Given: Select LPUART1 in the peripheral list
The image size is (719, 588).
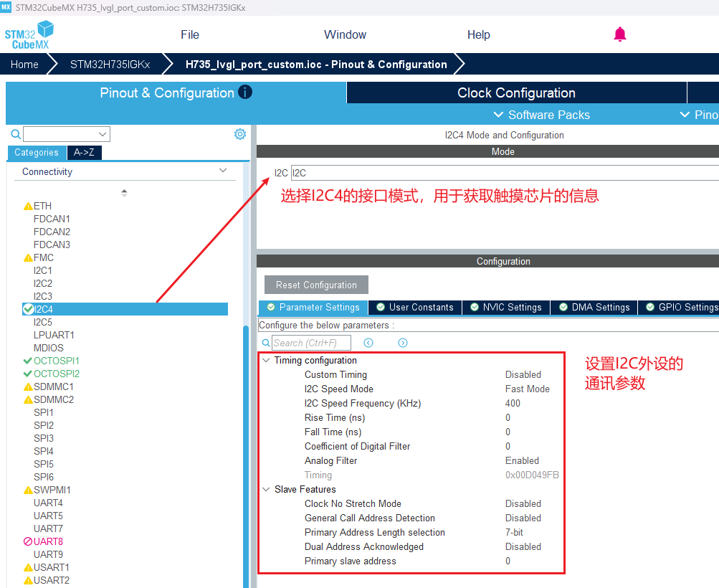Looking at the screenshot, I should pyautogui.click(x=54, y=336).
